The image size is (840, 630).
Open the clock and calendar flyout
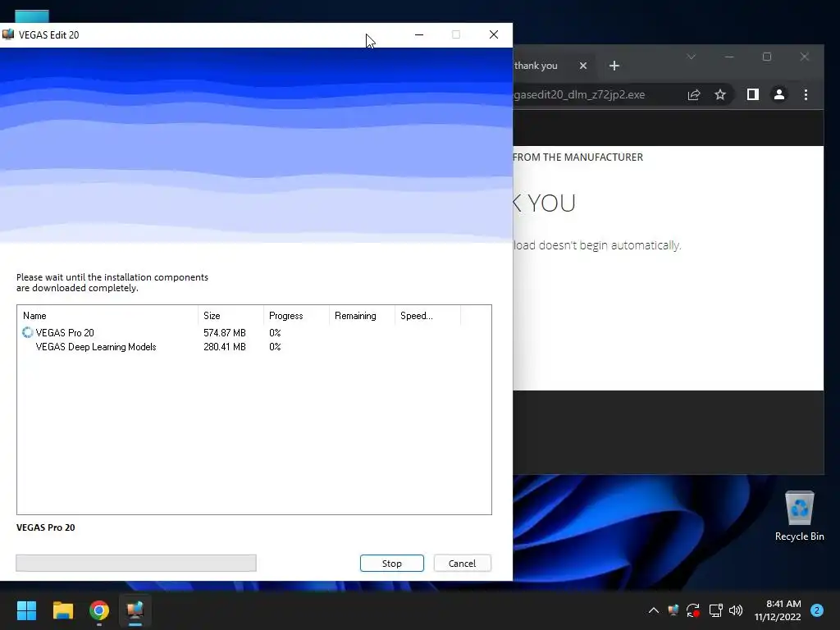coord(778,610)
